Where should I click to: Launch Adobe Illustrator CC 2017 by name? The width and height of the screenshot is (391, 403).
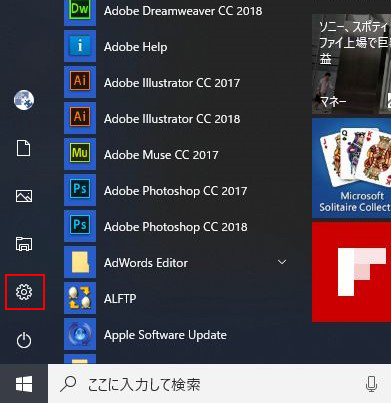[172, 83]
